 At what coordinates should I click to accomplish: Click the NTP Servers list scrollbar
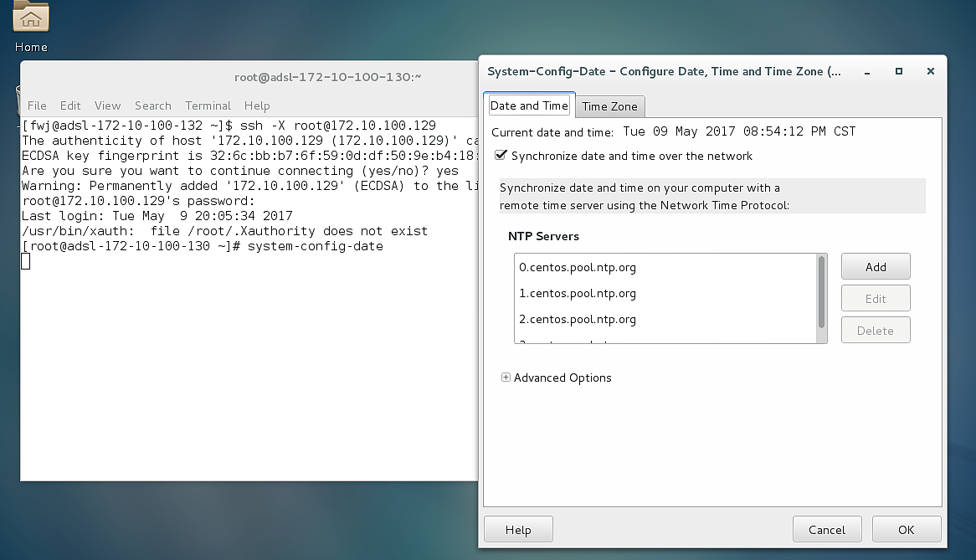pos(821,293)
